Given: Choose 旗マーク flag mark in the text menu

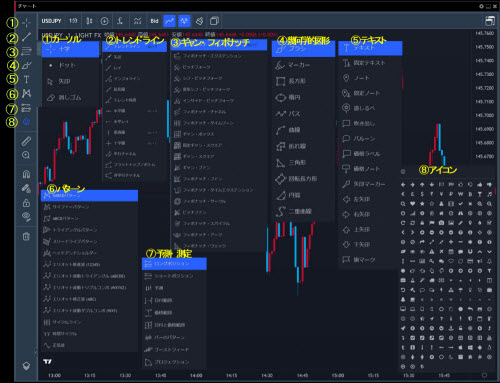Looking at the screenshot, I should (370, 259).
